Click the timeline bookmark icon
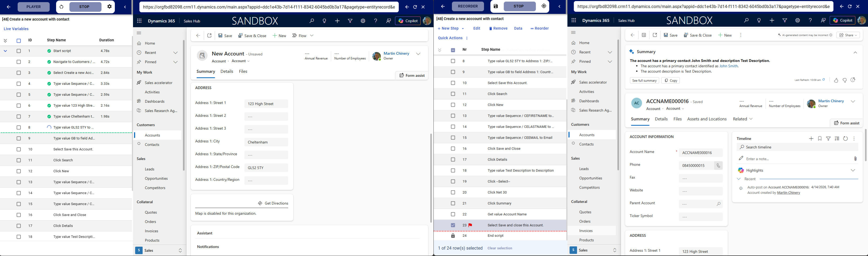 (x=819, y=139)
